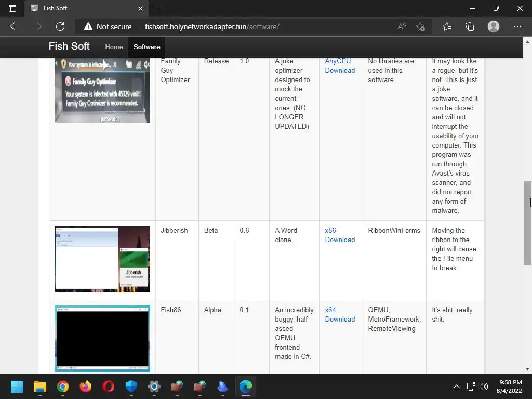Screen dimensions: 532x399
Task: View the Not secure site warning
Action: coord(108,26)
